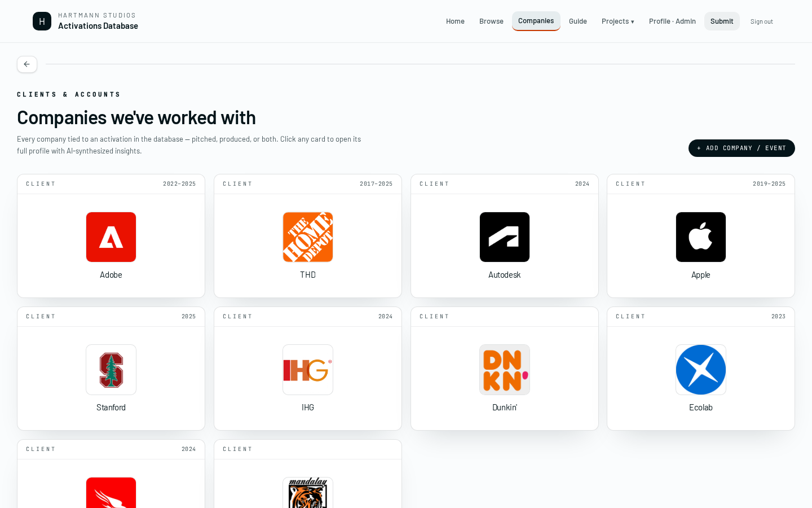Go to the Home nav item
Screen dimensions: 812x508
tap(455, 21)
